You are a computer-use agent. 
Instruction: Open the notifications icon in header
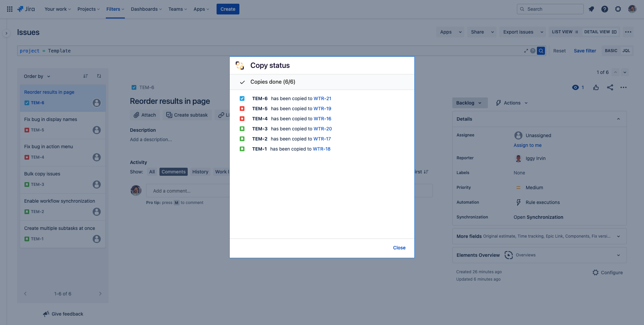[x=591, y=9]
